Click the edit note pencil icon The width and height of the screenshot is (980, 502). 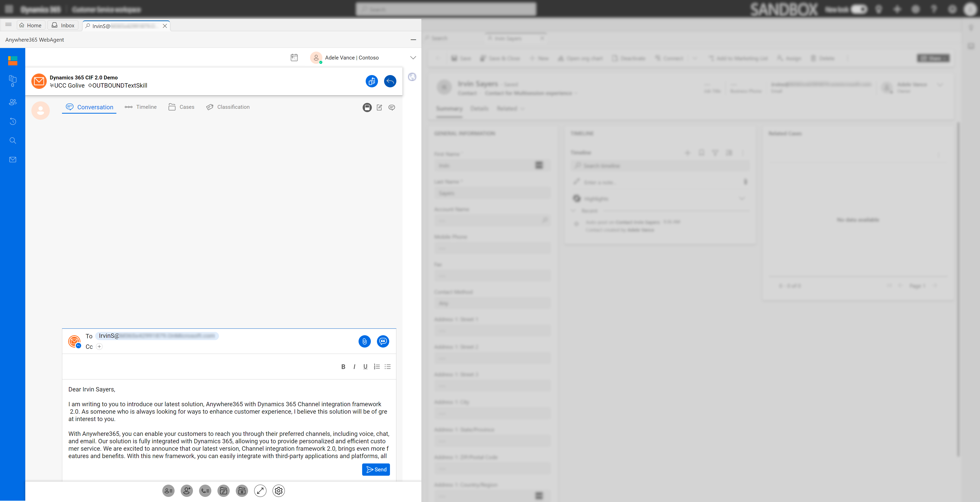point(379,107)
